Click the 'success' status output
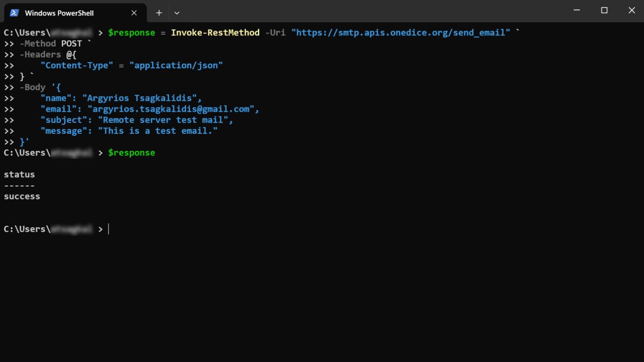Screen dimensions: 644x362 click(x=22, y=197)
